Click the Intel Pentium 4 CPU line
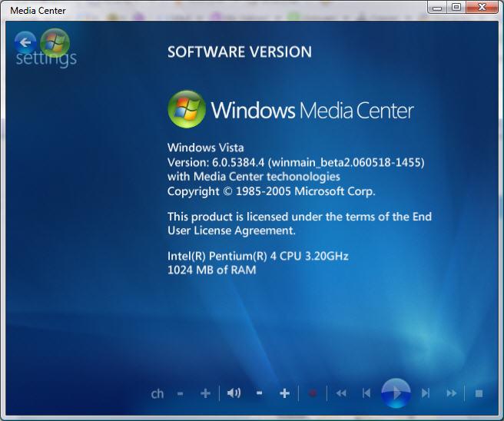Screen dimensions: 504x421 (x=258, y=256)
